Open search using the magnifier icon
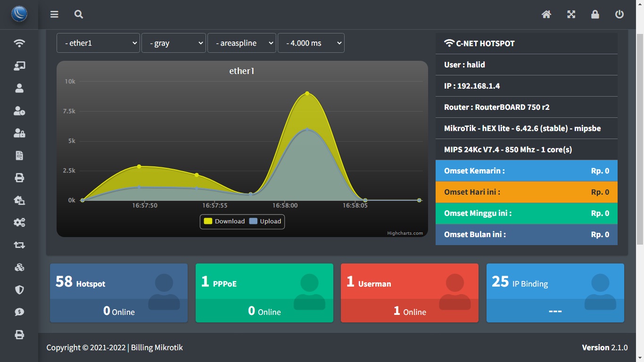Image resolution: width=644 pixels, height=362 pixels. pos(78,14)
